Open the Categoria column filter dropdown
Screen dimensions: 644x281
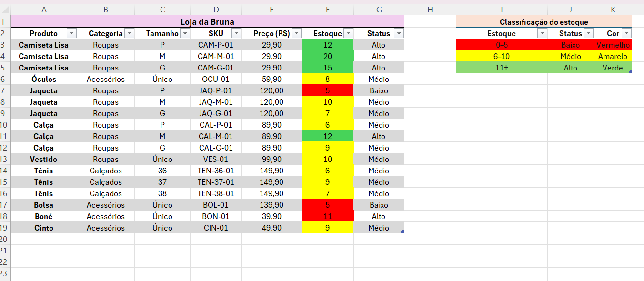click(129, 33)
